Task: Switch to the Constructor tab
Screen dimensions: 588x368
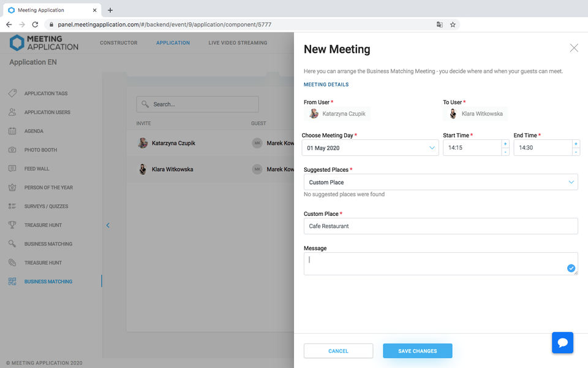Action: coord(119,43)
